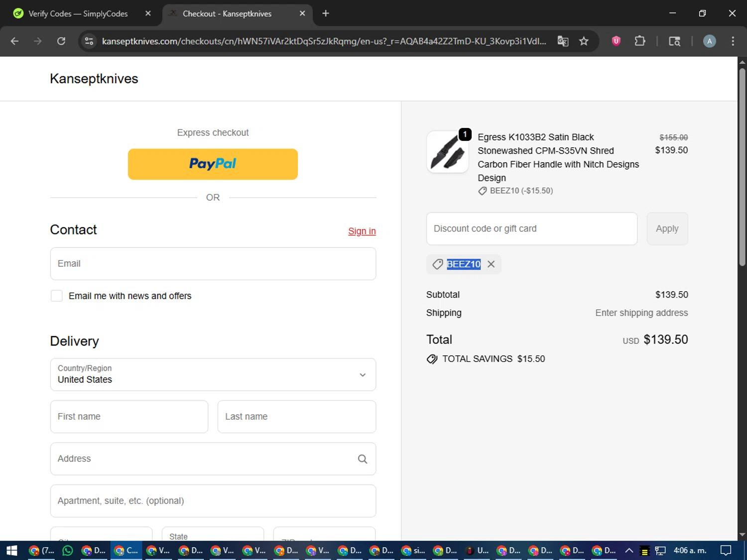Open the Chrome taskbar window labeled si...
747x560 pixels.
point(413,551)
